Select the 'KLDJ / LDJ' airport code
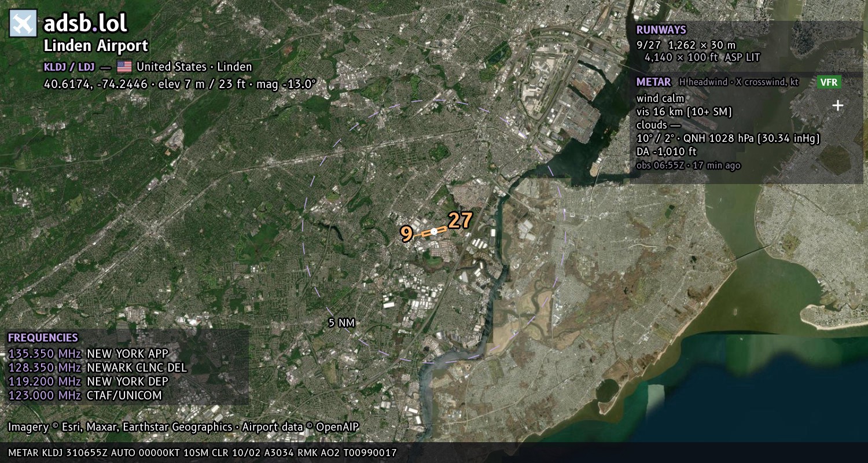The image size is (868, 463). pos(69,67)
